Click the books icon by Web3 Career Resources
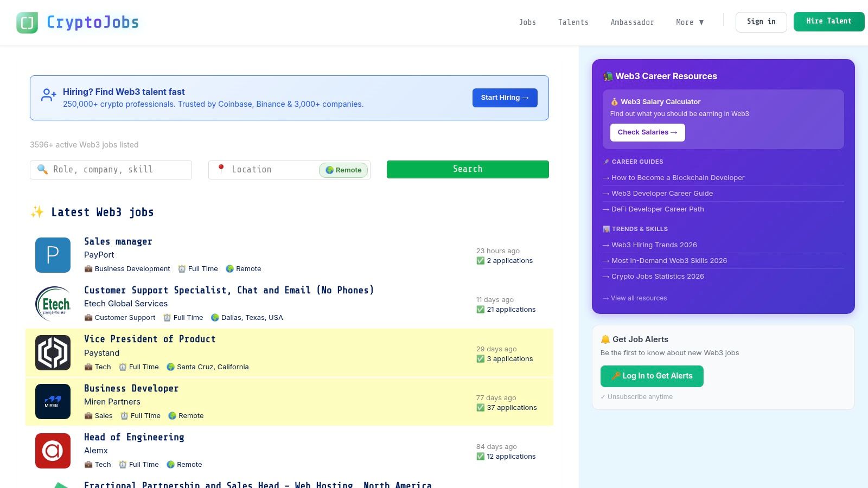The image size is (868, 488). click(x=608, y=76)
